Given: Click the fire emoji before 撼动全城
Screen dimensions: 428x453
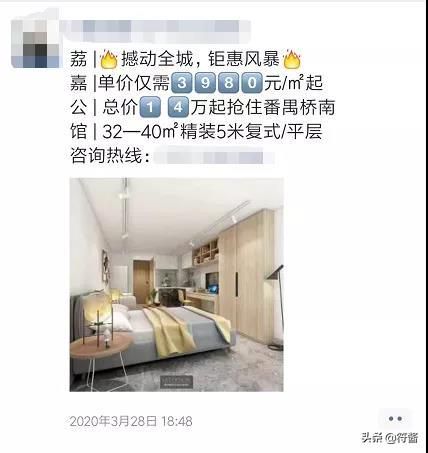Looking at the screenshot, I should tap(109, 59).
